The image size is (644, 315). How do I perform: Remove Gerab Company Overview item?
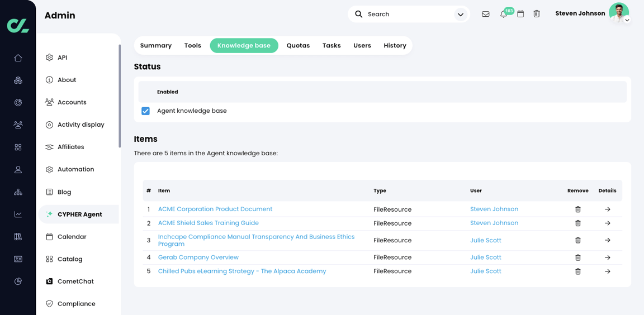pos(578,257)
